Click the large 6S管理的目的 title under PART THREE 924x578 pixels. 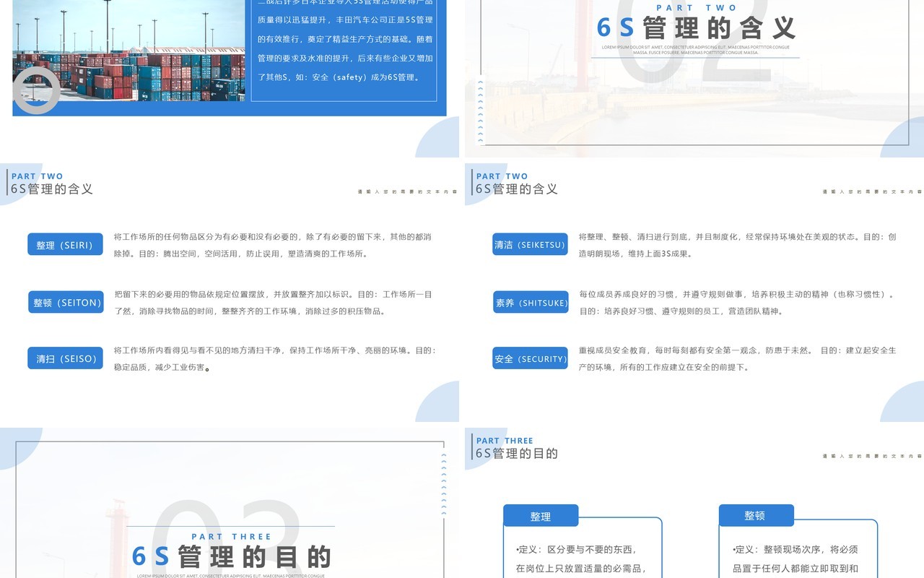tap(232, 556)
